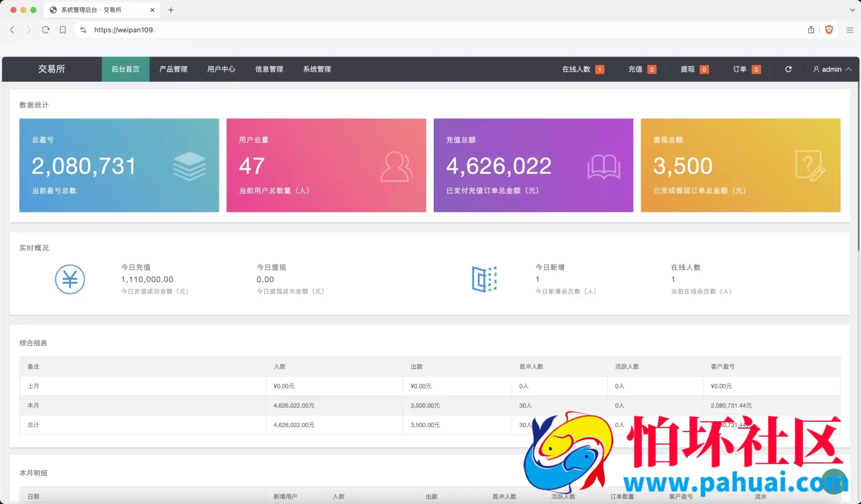Open 提现 notifications in header
Image resolution: width=861 pixels, height=504 pixels.
[694, 69]
